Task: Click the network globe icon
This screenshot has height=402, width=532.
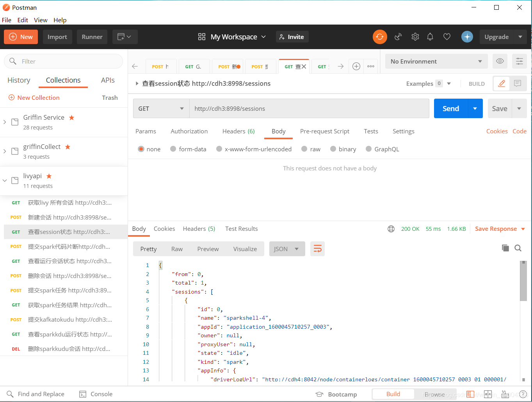Action: pos(391,229)
